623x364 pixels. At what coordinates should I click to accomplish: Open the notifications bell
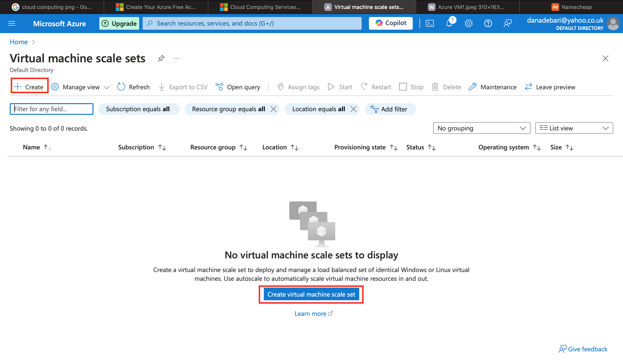pyautogui.click(x=449, y=23)
